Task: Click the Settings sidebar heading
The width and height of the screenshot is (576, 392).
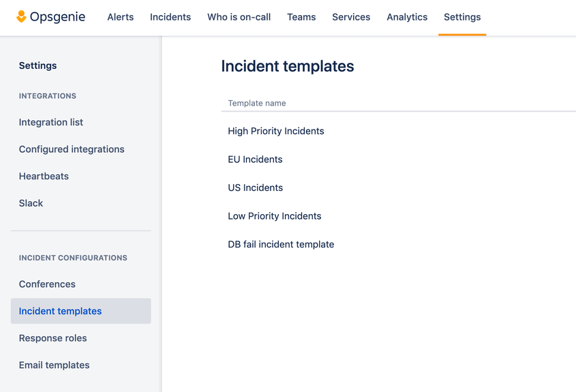Action: pyautogui.click(x=38, y=65)
